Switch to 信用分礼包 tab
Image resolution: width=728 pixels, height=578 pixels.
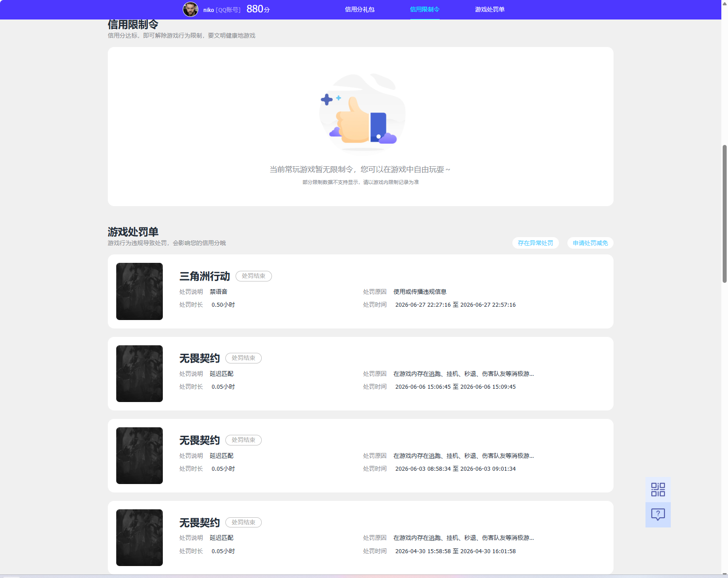pos(360,9)
